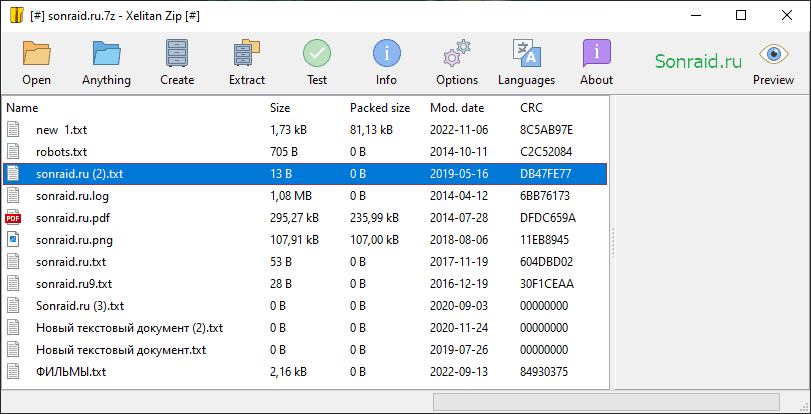The width and height of the screenshot is (811, 414).
Task: Click the file icon of new 1.txt
Action: (13, 129)
